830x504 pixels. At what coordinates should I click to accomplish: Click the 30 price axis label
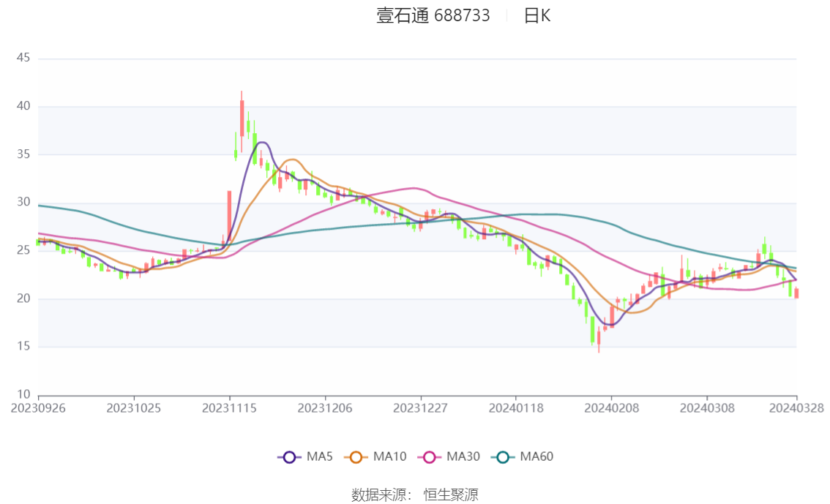tap(23, 202)
